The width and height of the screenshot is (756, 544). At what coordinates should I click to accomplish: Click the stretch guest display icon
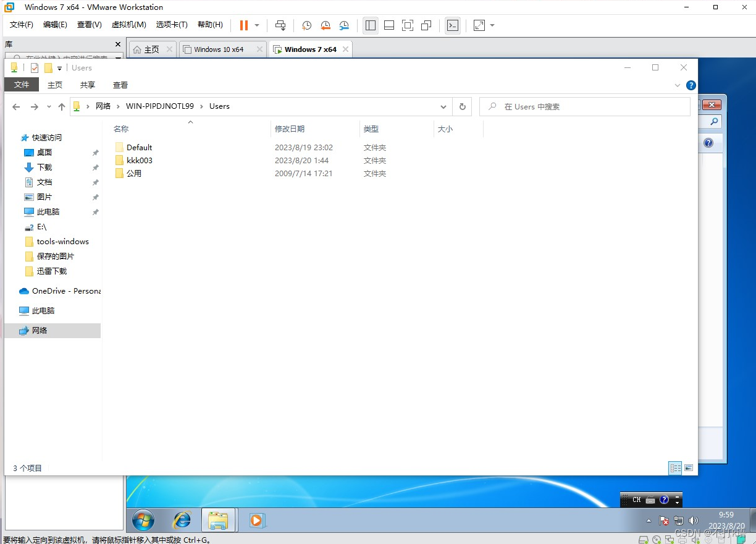[479, 25]
